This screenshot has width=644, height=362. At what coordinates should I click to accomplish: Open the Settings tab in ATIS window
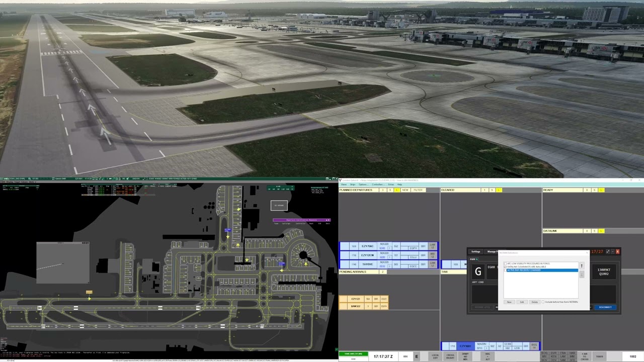tap(475, 251)
